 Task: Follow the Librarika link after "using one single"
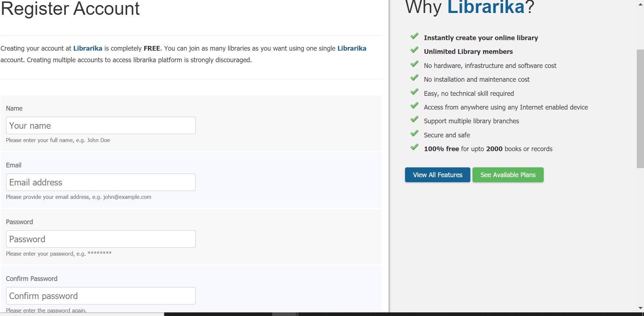click(352, 48)
